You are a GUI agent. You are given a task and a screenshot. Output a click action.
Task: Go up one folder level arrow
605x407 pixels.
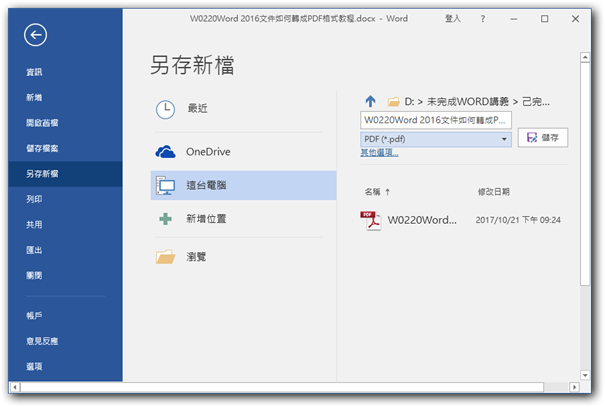point(370,101)
